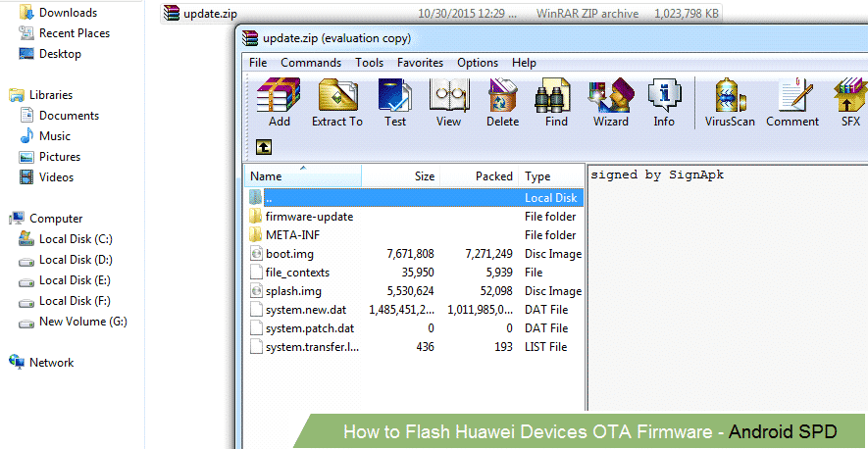Open the Favorites menu
The image size is (868, 449).
click(420, 63)
